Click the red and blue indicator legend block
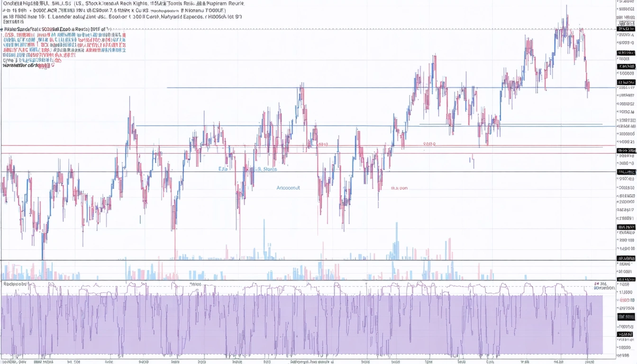Screen dimensions: 637x364 (64, 45)
